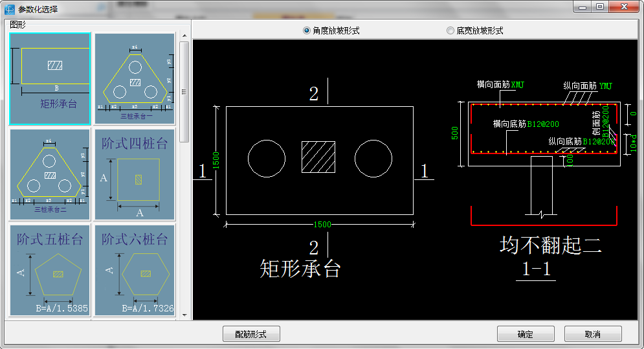Click the 纵向面筋 YMJ value
Image resolution: width=644 pixels, height=349 pixels.
[606, 86]
